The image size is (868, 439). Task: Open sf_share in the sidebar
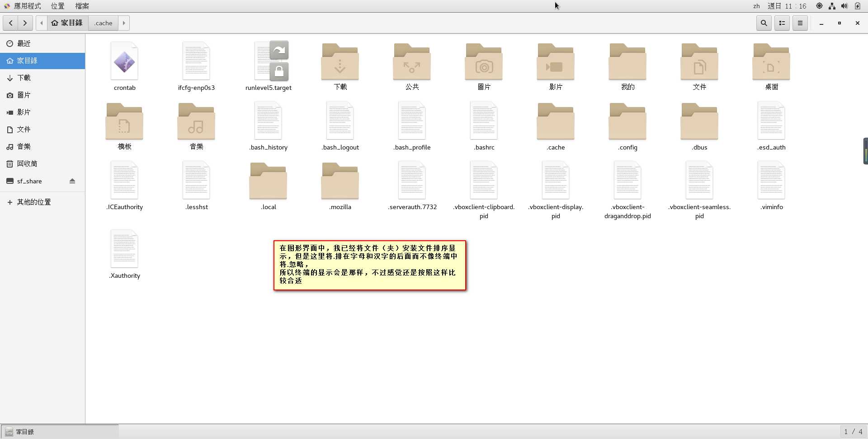tap(42, 181)
